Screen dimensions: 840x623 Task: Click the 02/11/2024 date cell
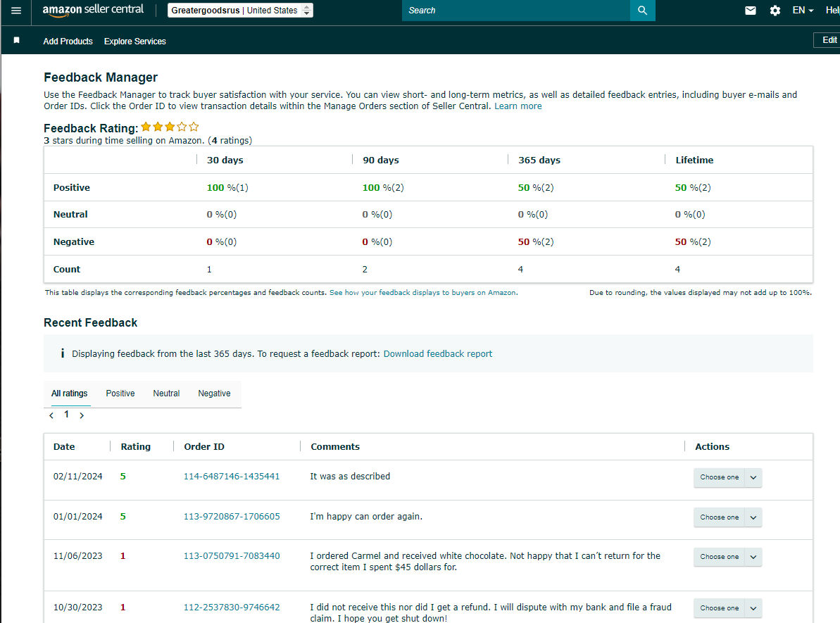coord(77,476)
